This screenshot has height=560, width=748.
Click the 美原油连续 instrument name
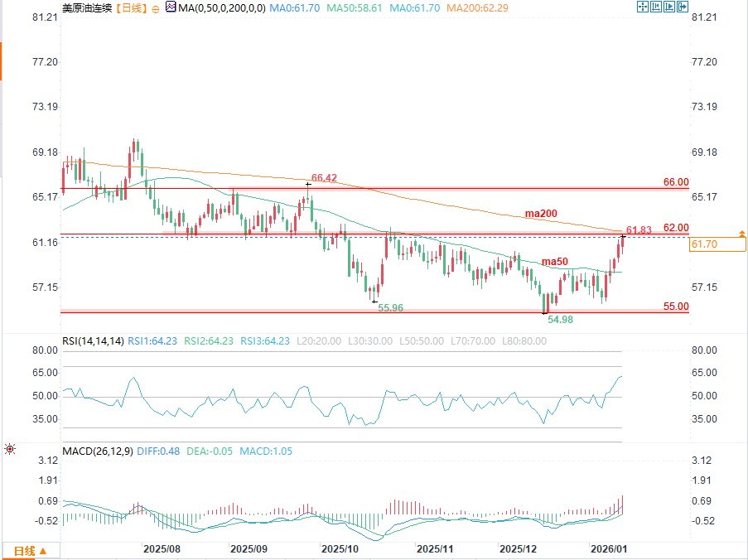(x=87, y=7)
